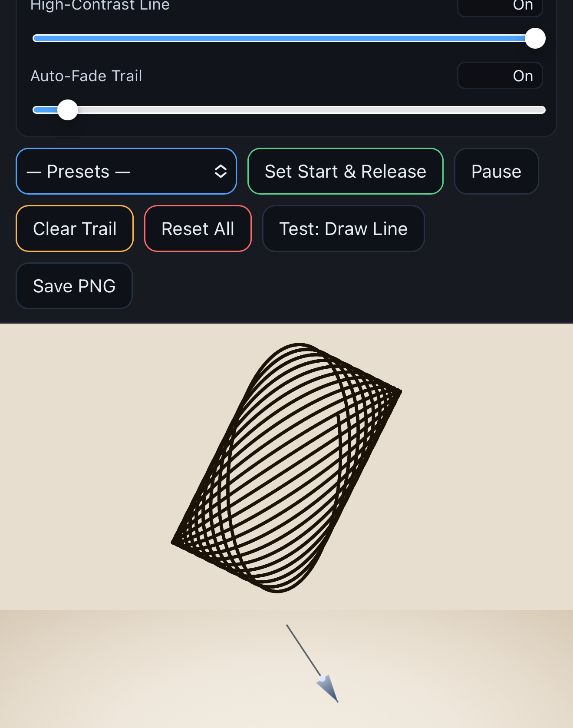Click the Auto-Fade Trail label
Image resolution: width=573 pixels, height=728 pixels.
86,76
